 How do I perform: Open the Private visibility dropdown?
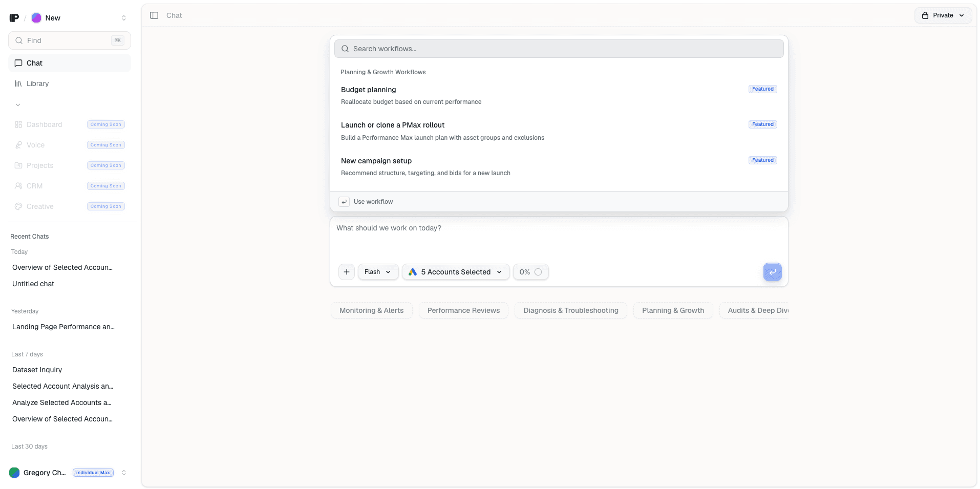point(943,15)
